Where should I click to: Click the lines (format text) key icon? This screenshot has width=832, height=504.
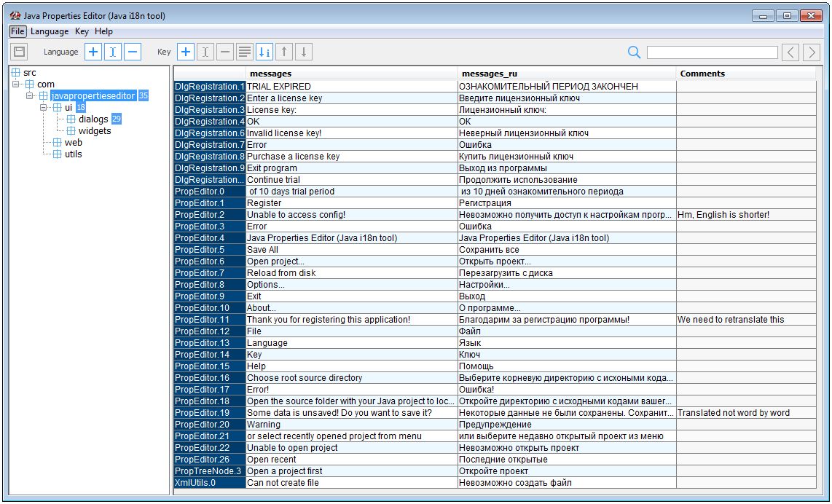click(245, 52)
